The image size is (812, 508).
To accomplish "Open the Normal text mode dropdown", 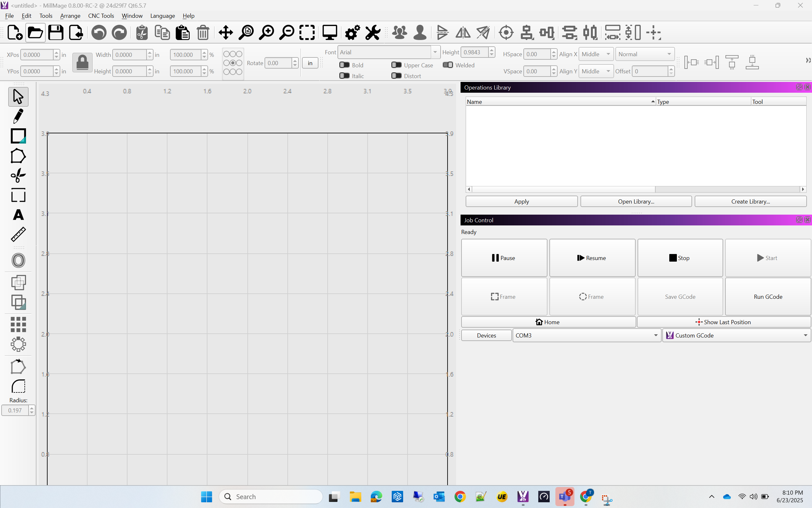I will (x=645, y=54).
